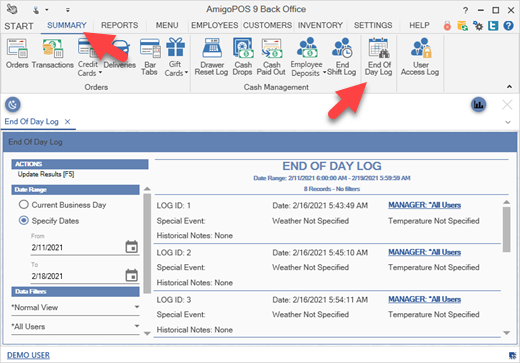Click the status bar icon at bottom right
This screenshot has height=363, width=520.
[x=512, y=355]
